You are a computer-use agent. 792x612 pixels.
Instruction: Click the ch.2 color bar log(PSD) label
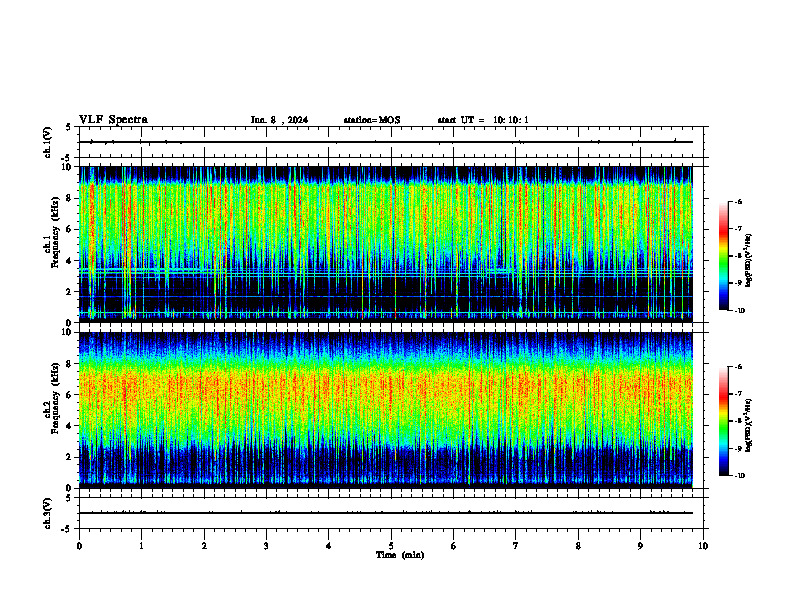pyautogui.click(x=748, y=426)
